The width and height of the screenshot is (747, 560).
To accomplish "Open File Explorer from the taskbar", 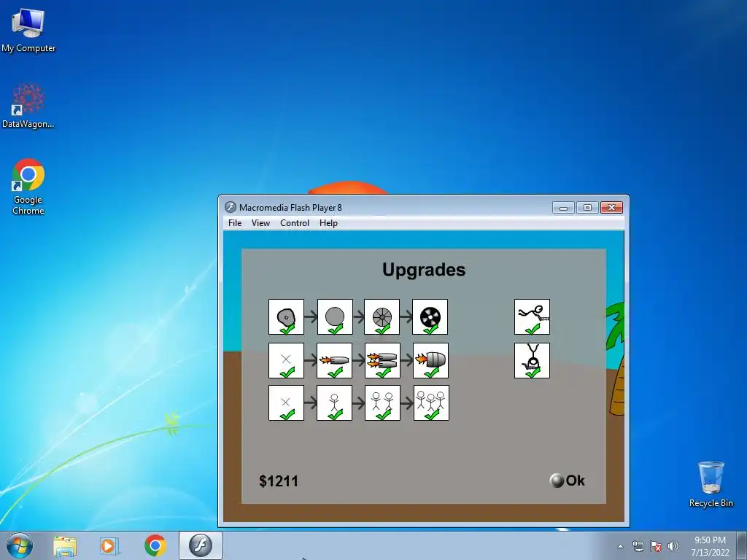I will pyautogui.click(x=65, y=545).
